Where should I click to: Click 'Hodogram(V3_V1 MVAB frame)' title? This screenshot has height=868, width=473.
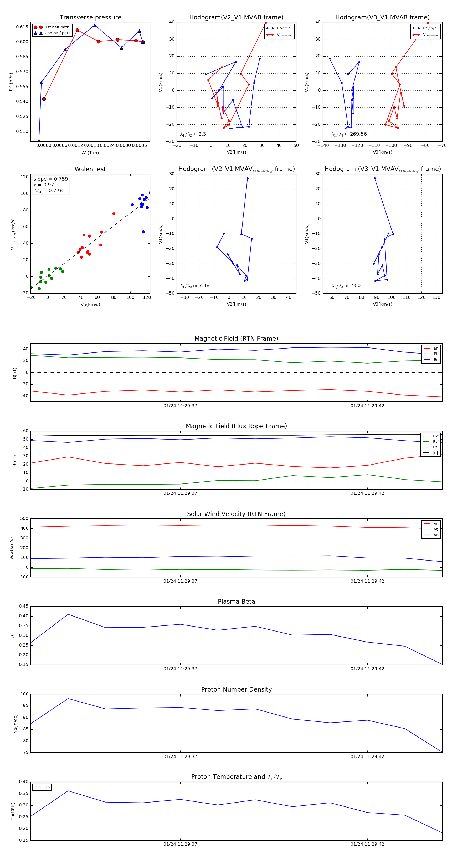pos(382,17)
